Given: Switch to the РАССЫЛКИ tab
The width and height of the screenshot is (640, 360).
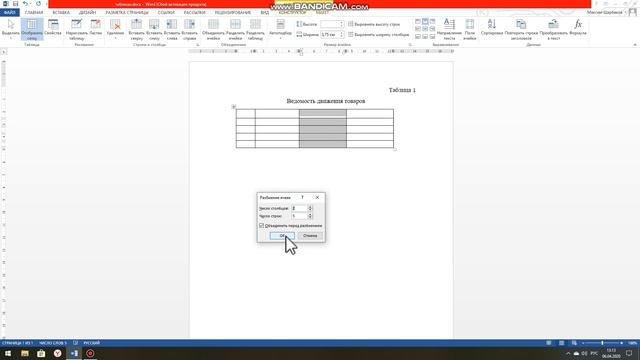Looking at the screenshot, I should (195, 13).
